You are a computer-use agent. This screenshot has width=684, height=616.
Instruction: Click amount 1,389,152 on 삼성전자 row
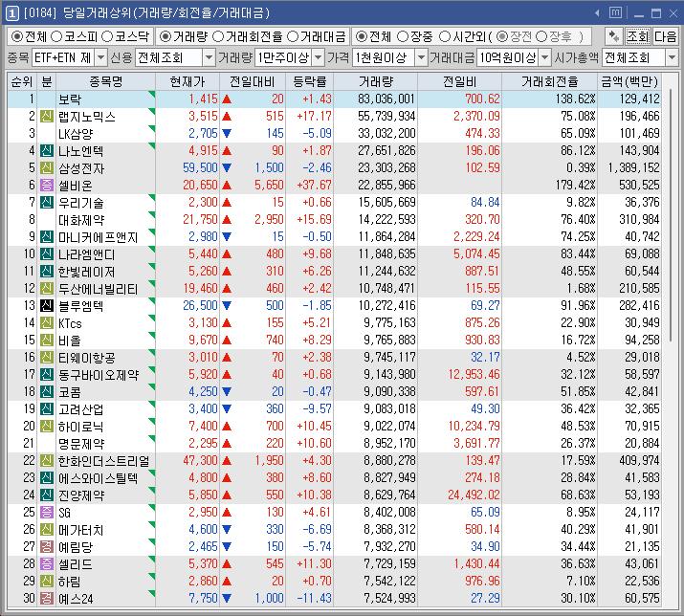point(632,168)
